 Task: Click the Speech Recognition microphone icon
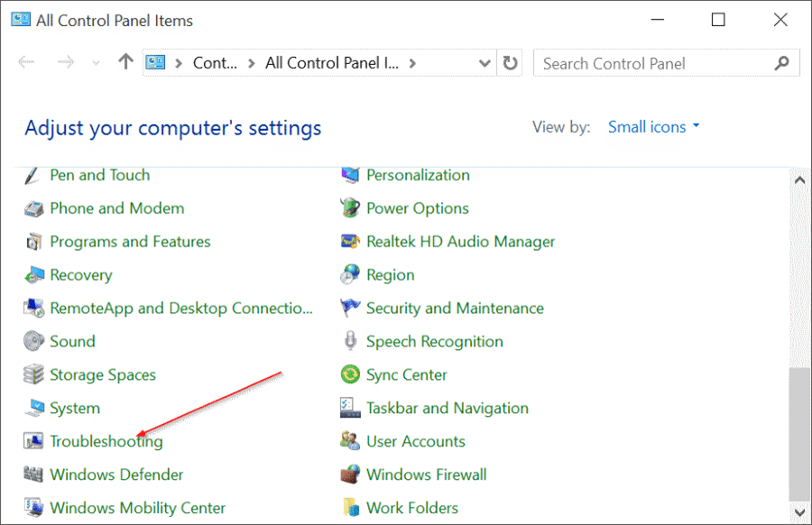[x=351, y=341]
